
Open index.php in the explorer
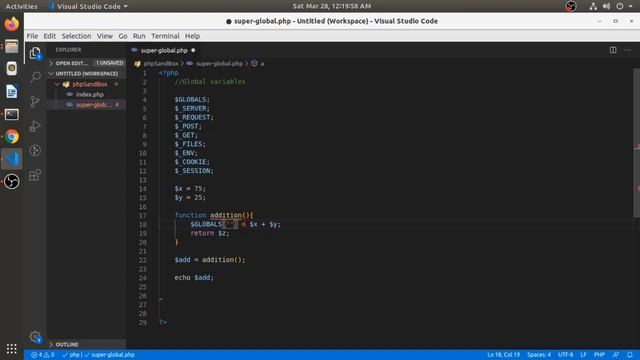(89, 94)
